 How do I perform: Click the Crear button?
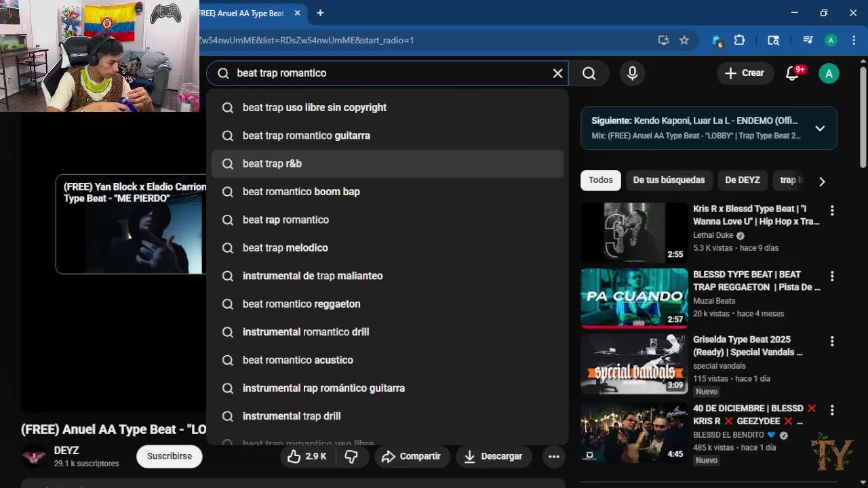[x=745, y=73]
